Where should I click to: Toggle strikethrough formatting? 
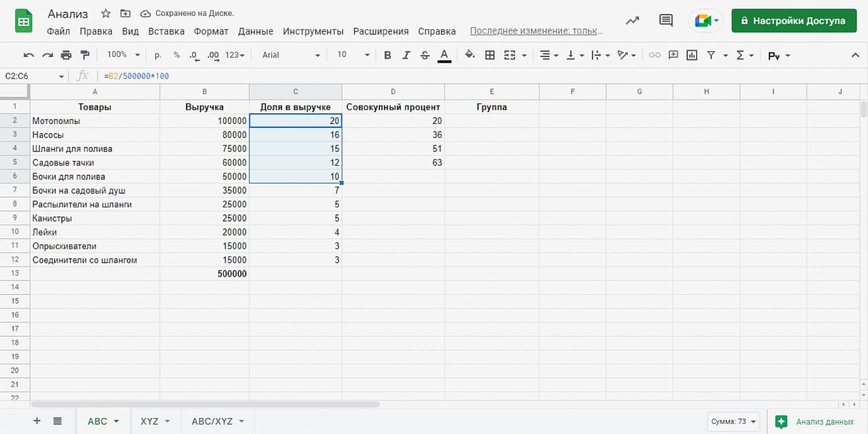click(x=425, y=55)
